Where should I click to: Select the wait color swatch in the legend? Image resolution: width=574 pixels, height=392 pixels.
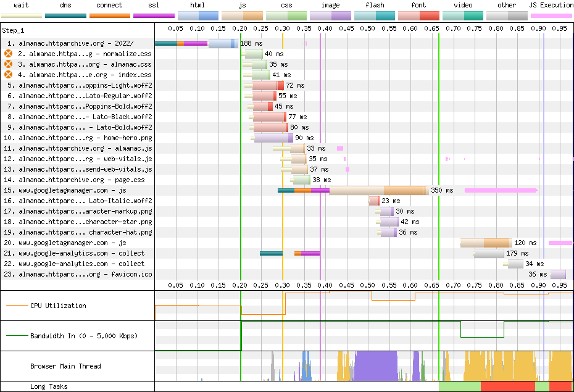click(22, 15)
